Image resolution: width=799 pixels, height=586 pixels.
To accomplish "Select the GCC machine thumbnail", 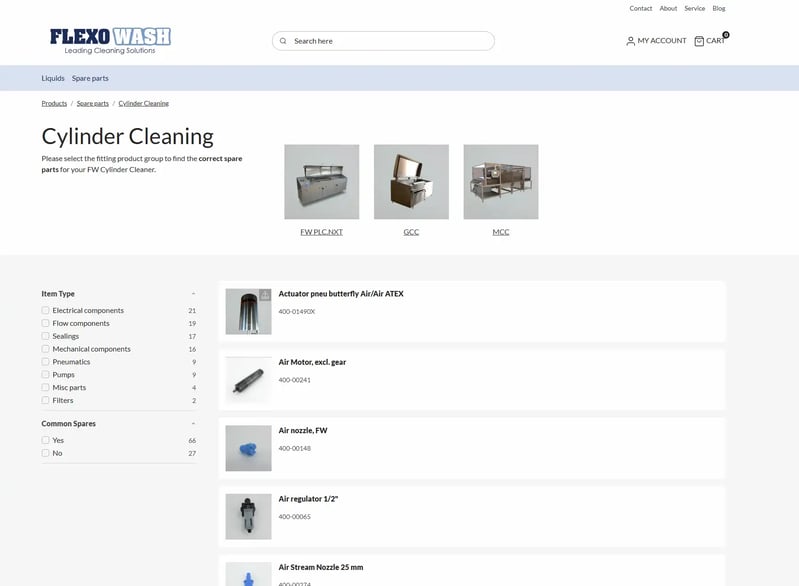I will pyautogui.click(x=411, y=182).
